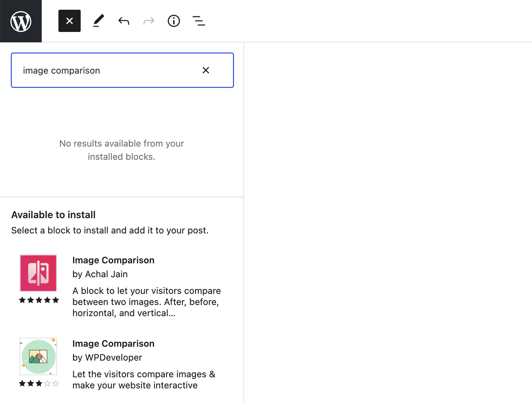
Task: Select the Edit pencil tool
Action: (x=98, y=21)
